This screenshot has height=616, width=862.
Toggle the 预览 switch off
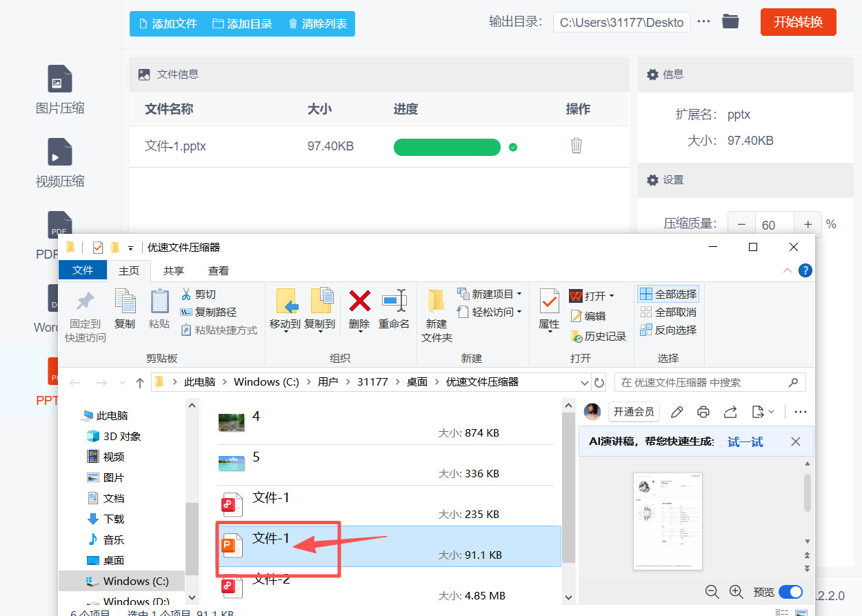pos(790,592)
